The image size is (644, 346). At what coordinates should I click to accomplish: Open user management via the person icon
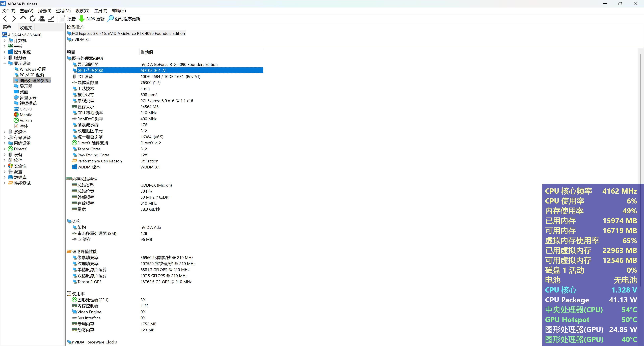click(x=42, y=19)
